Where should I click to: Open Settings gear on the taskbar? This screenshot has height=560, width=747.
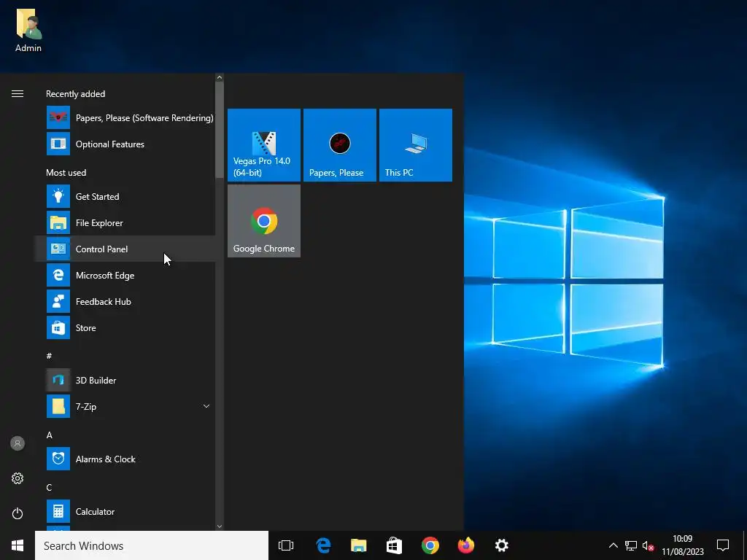point(502,545)
